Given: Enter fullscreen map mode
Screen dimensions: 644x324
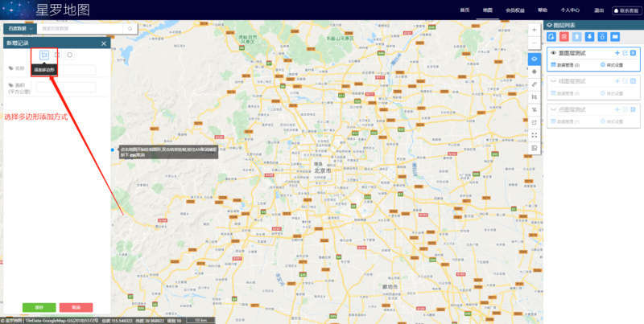Looking at the screenshot, I should (x=535, y=135).
